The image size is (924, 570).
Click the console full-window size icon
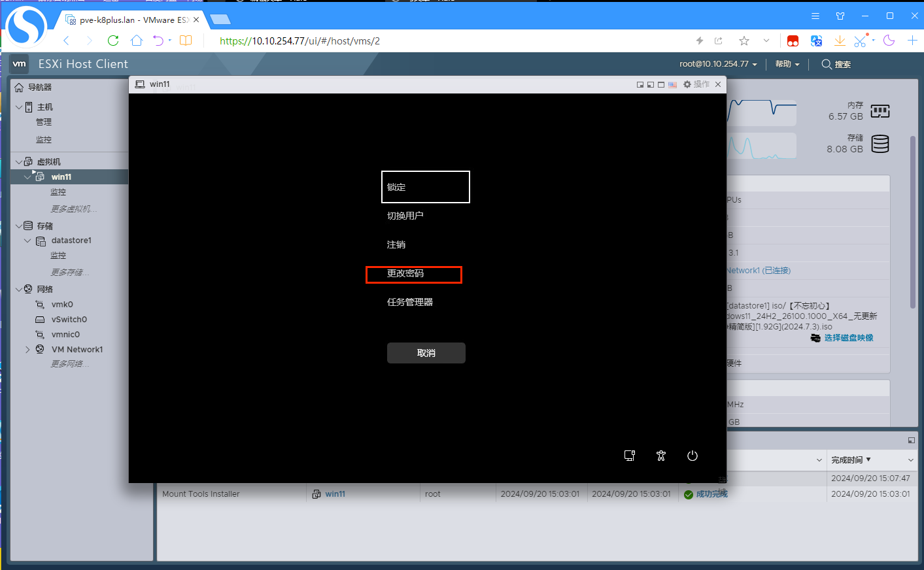[x=661, y=84]
